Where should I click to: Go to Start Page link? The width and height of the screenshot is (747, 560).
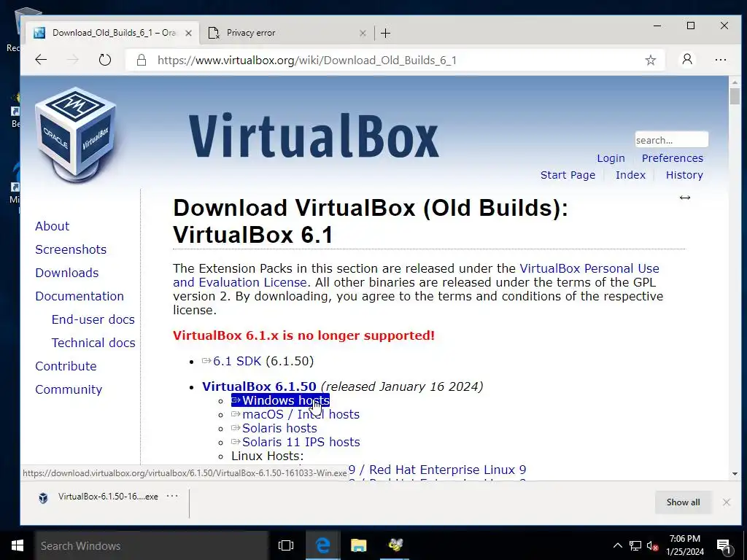point(568,175)
